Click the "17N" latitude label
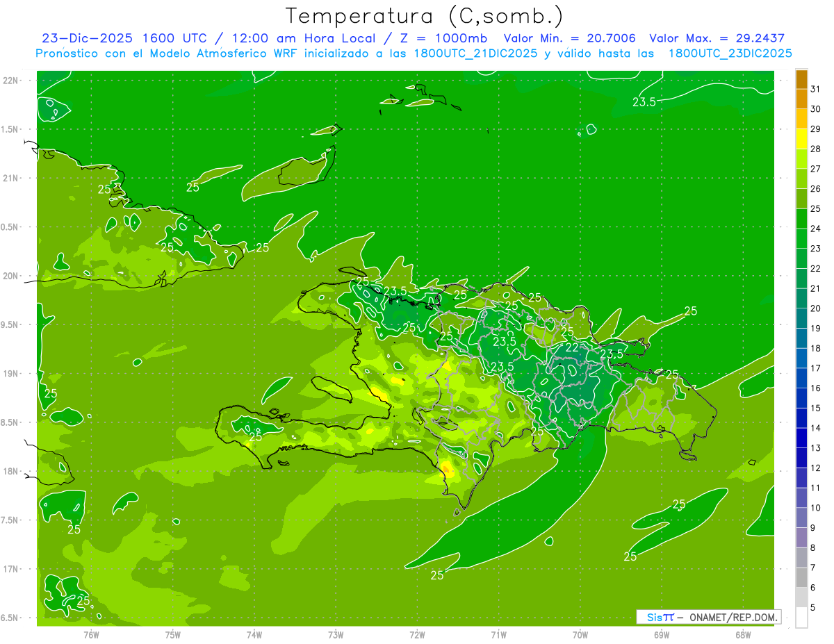The height and width of the screenshot is (644, 834). point(12,569)
